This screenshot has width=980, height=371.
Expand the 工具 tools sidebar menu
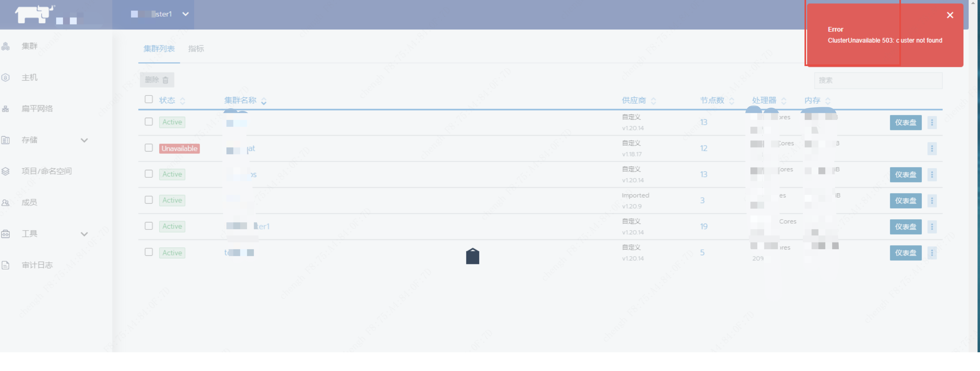click(84, 234)
